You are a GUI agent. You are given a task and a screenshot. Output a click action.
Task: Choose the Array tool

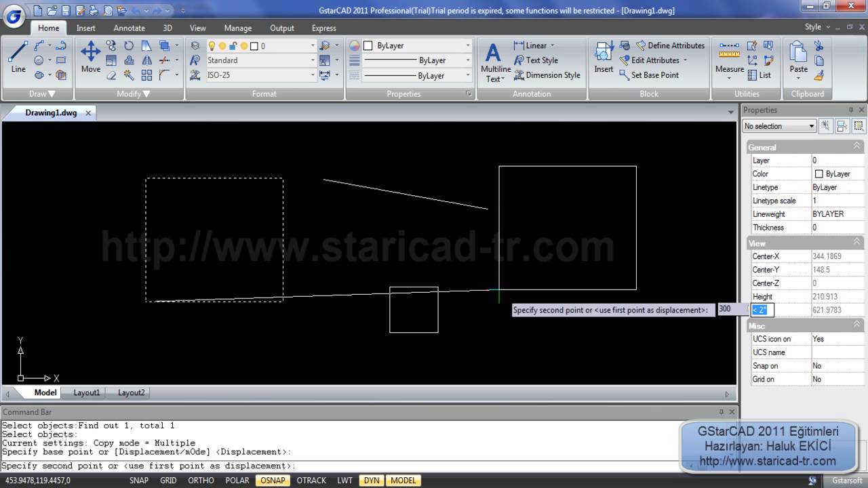pos(146,75)
